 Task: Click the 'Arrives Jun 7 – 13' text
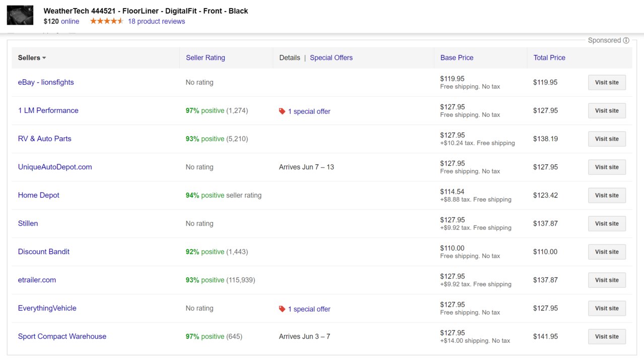[x=307, y=167]
